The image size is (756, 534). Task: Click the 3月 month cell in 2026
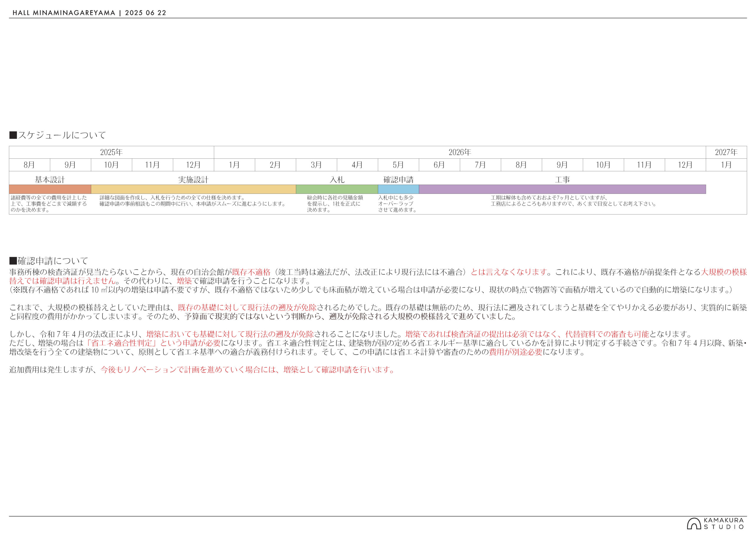click(316, 165)
